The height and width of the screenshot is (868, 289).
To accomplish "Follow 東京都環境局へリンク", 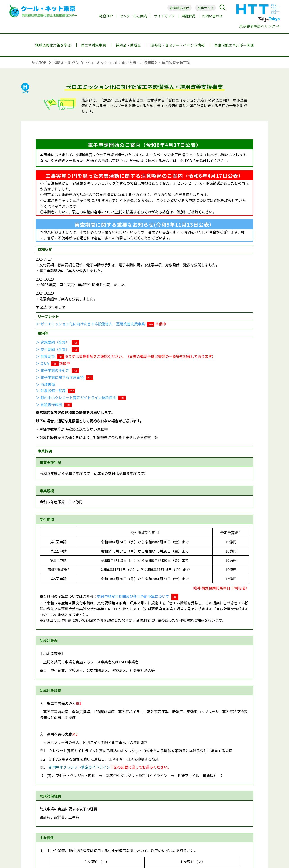I will tap(259, 26).
